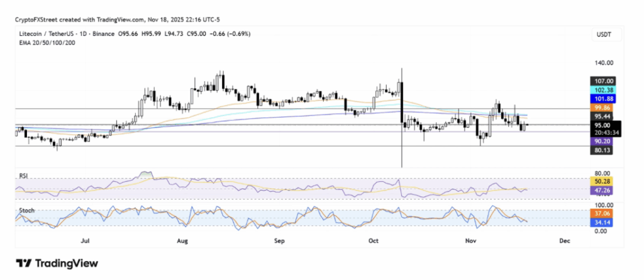644x280 pixels.
Task: Click the blue 101.88 EMA price tag
Action: (602, 98)
